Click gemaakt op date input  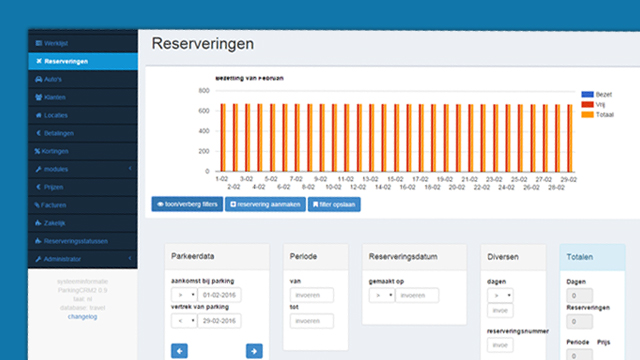click(417, 295)
